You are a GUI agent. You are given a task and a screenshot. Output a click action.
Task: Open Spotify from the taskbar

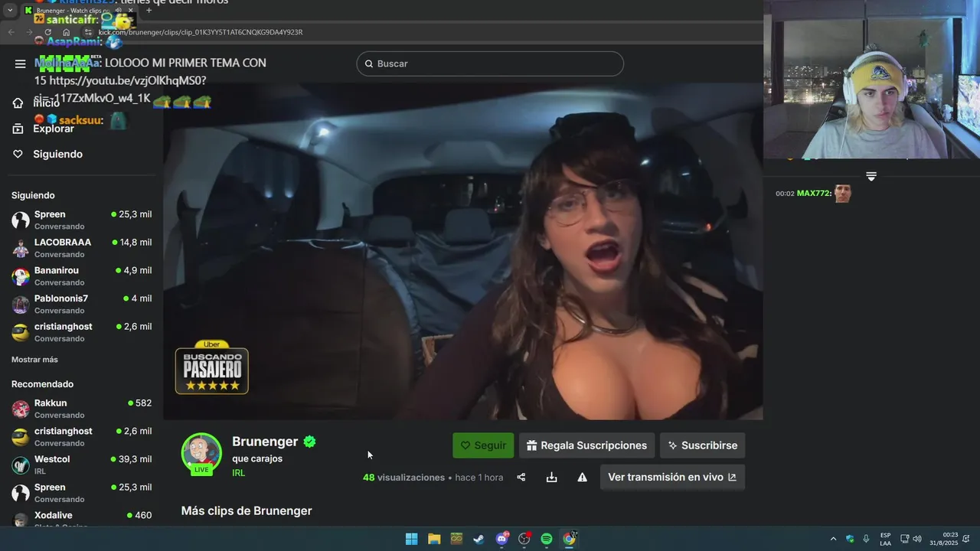547,539
